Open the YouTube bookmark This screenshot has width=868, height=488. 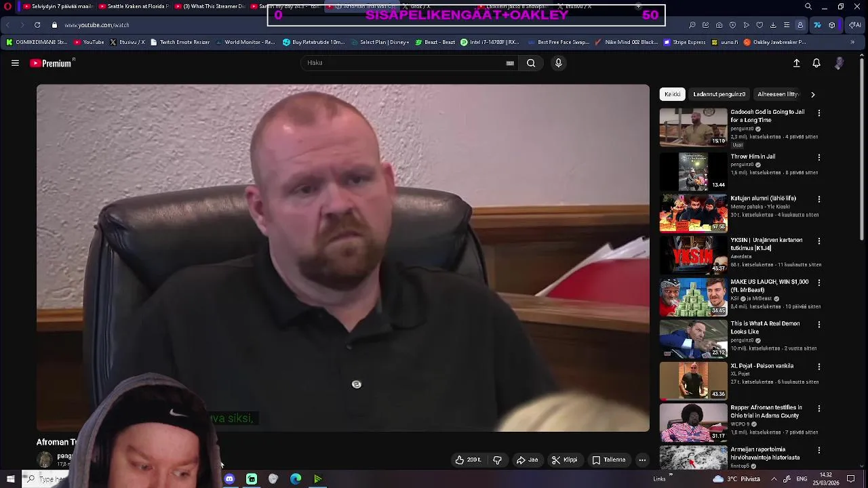coord(89,42)
